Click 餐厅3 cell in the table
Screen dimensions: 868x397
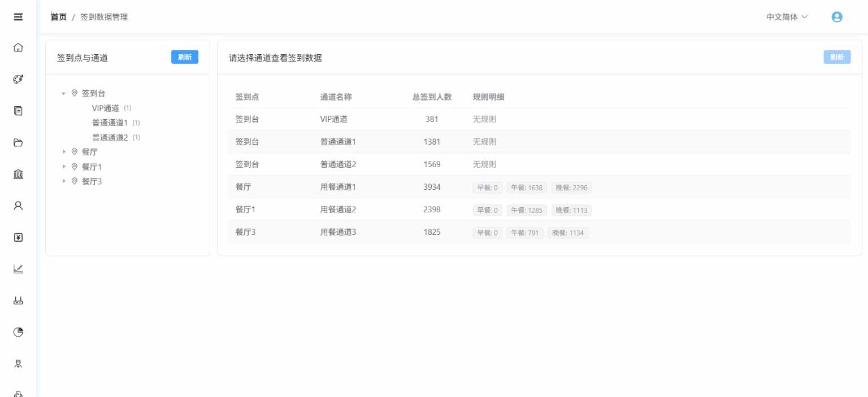click(246, 232)
